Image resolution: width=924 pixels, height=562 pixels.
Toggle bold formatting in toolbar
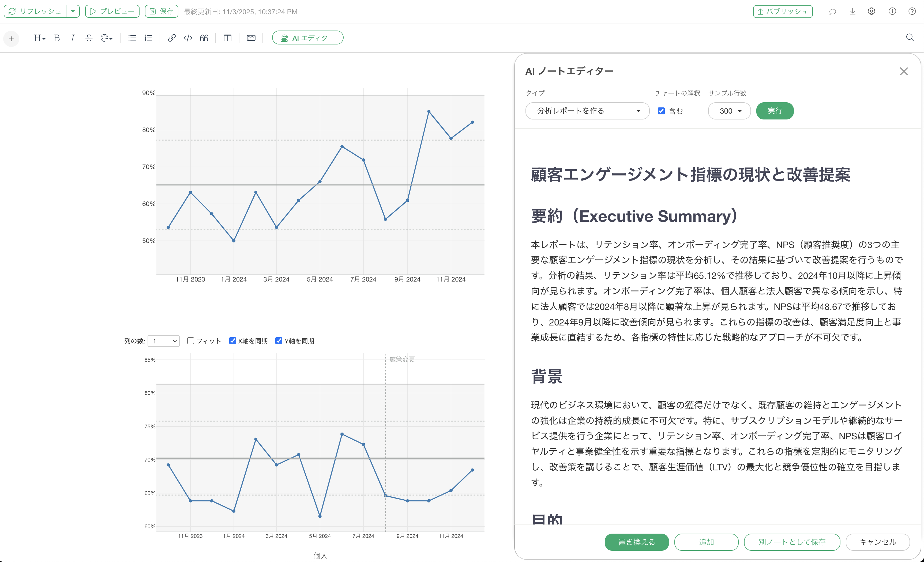(57, 38)
